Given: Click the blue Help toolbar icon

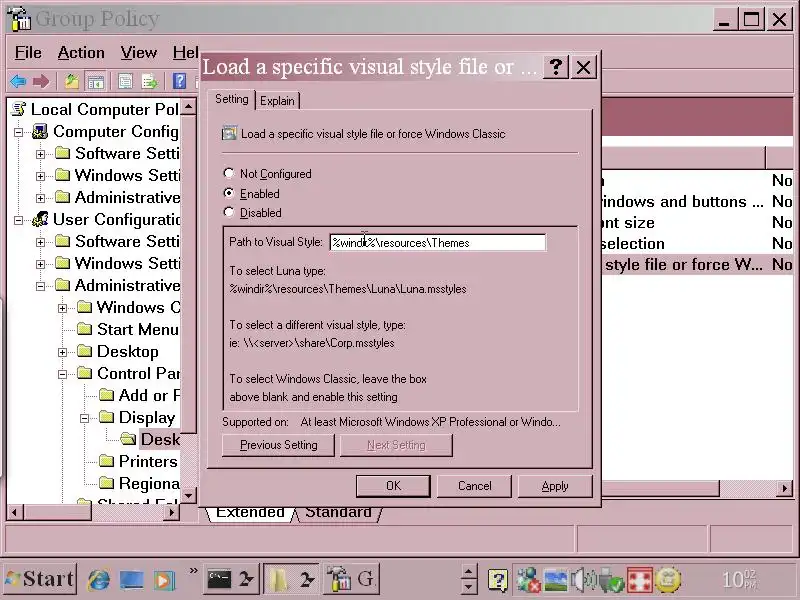Looking at the screenshot, I should pyautogui.click(x=179, y=81).
